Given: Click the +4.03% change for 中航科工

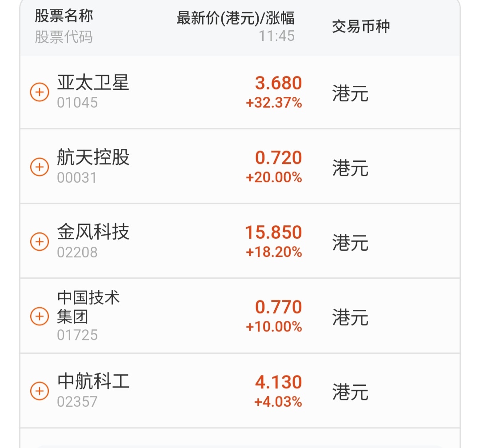Looking at the screenshot, I should 278,402.
